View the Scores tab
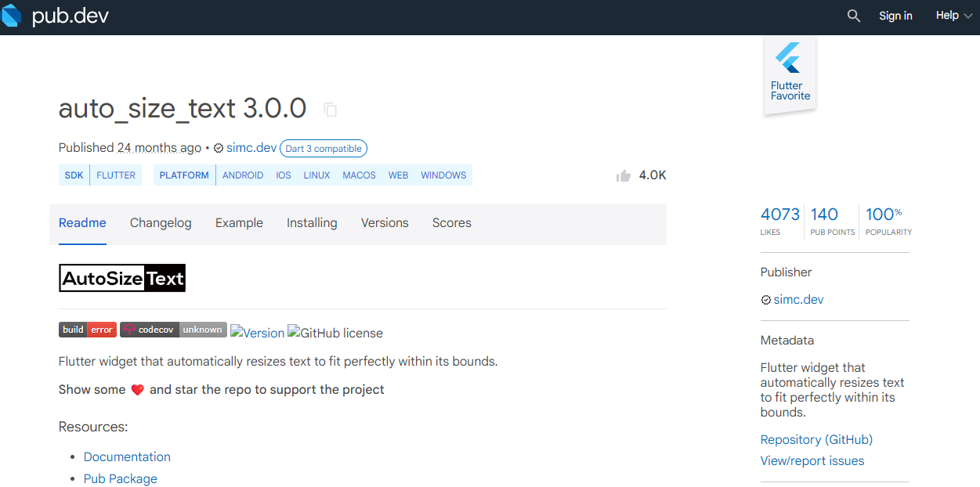980x487 pixels. [452, 223]
